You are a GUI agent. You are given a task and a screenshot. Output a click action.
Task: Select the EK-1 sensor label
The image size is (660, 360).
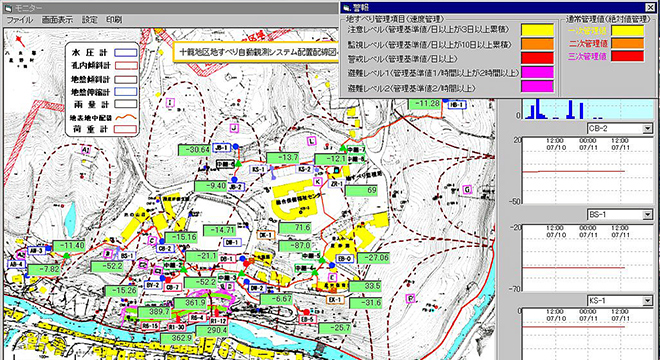click(335, 300)
